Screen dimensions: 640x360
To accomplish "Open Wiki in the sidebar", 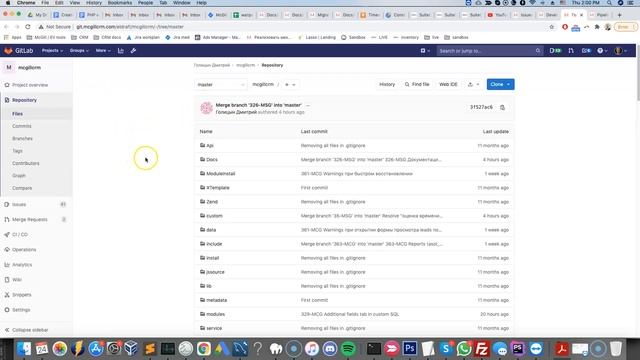I will 17,280.
